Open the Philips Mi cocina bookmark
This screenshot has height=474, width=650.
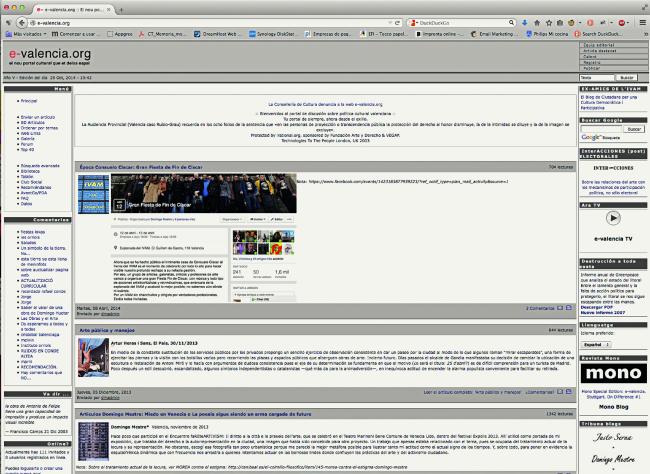pyautogui.click(x=547, y=34)
